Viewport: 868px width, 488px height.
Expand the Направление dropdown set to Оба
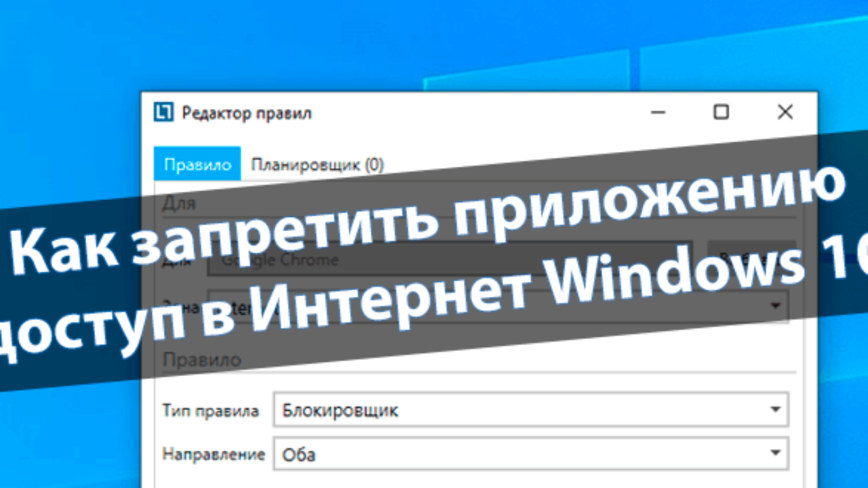tap(531, 454)
